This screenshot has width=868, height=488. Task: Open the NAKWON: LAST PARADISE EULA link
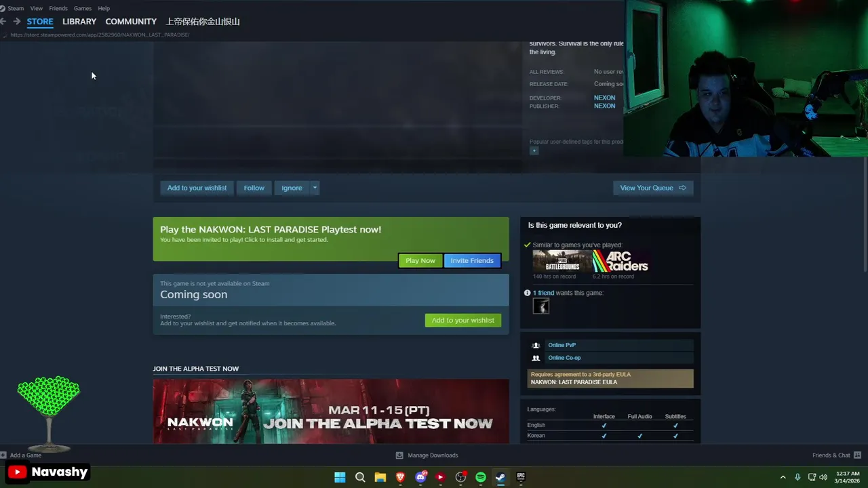(x=574, y=382)
